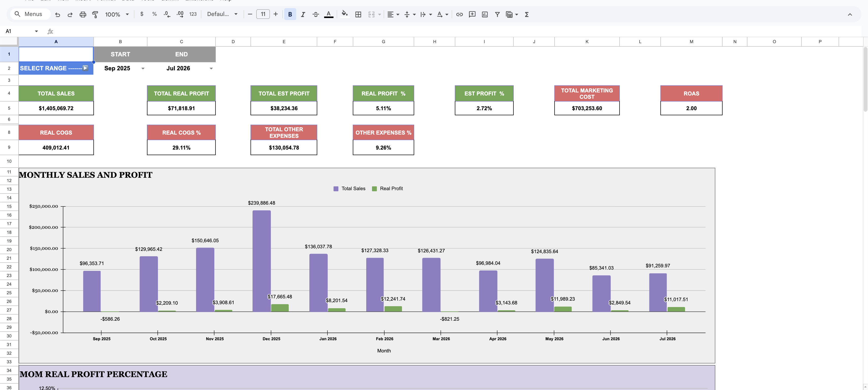Insert comment icon
Image resolution: width=868 pixels, height=390 pixels.
[472, 14]
